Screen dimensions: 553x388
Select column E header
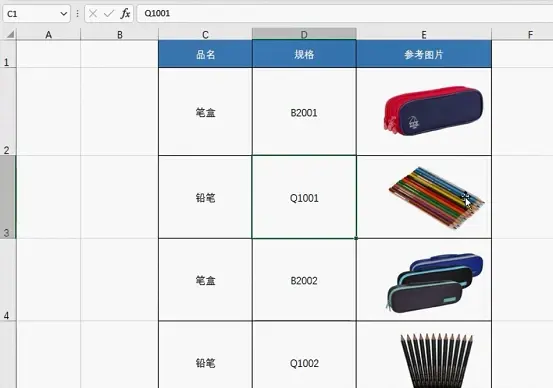pos(424,35)
